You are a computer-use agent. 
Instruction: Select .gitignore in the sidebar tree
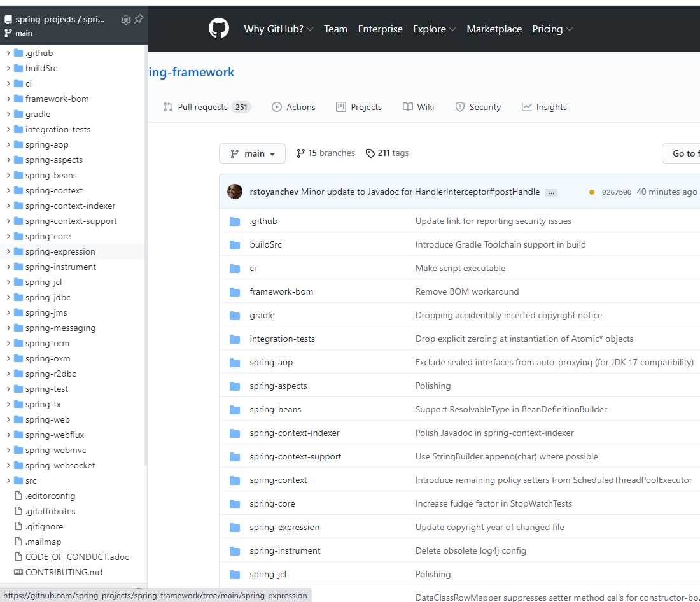pos(44,526)
